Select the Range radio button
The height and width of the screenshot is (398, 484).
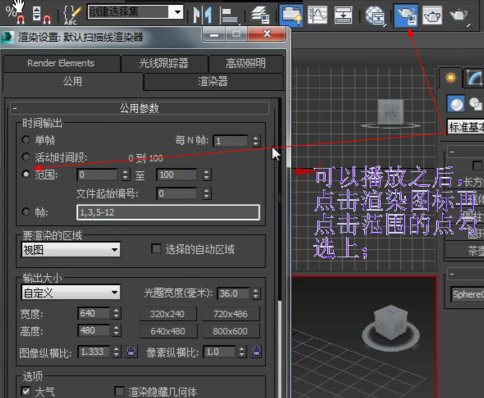[x=26, y=174]
